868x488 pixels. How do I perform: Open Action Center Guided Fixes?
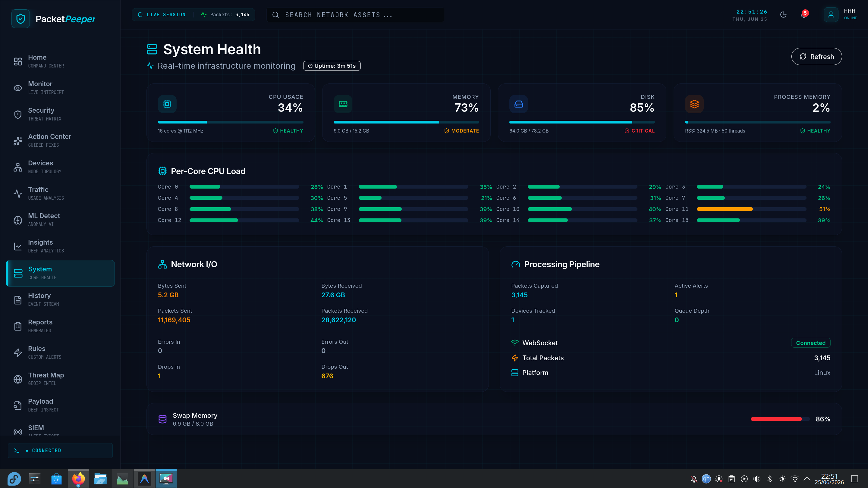[60, 140]
